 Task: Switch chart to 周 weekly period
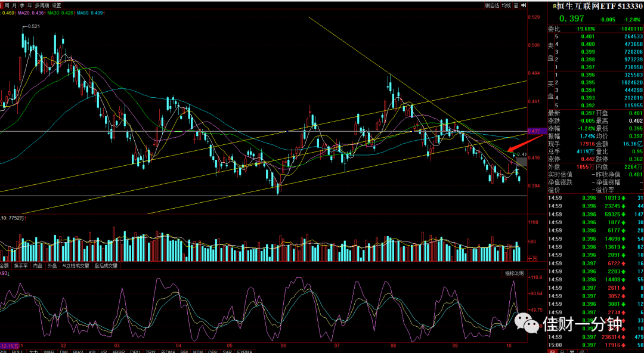click(7, 5)
